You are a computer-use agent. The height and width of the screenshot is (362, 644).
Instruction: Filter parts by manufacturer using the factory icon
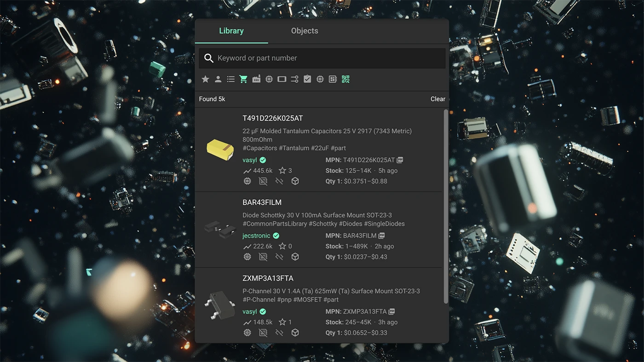[256, 79]
